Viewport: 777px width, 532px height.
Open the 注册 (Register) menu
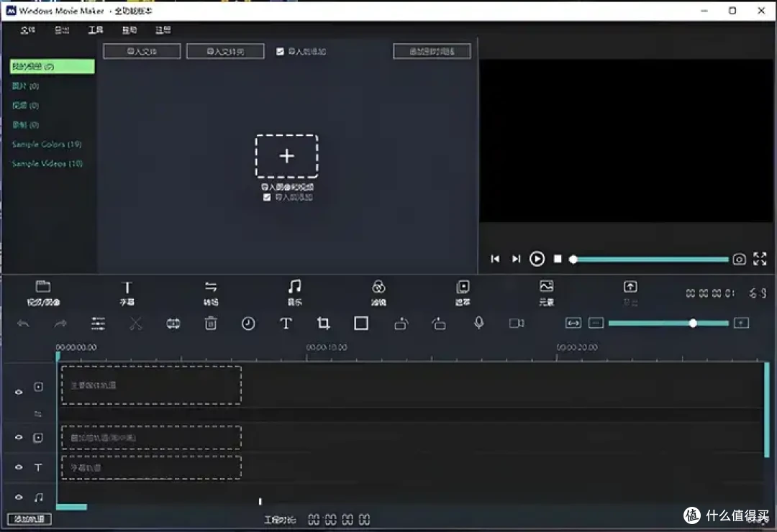(163, 30)
